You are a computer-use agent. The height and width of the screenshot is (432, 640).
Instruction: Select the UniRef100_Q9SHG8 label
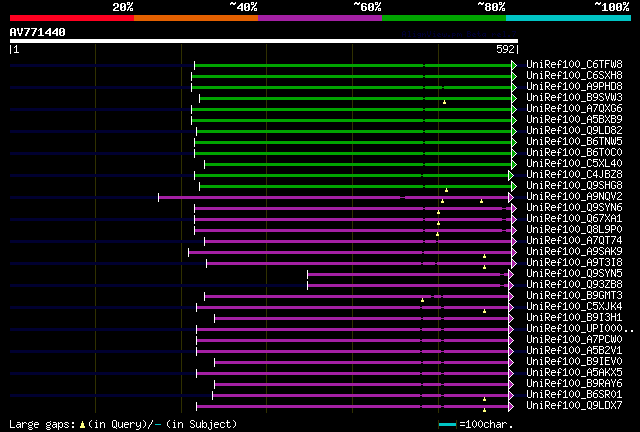click(574, 186)
